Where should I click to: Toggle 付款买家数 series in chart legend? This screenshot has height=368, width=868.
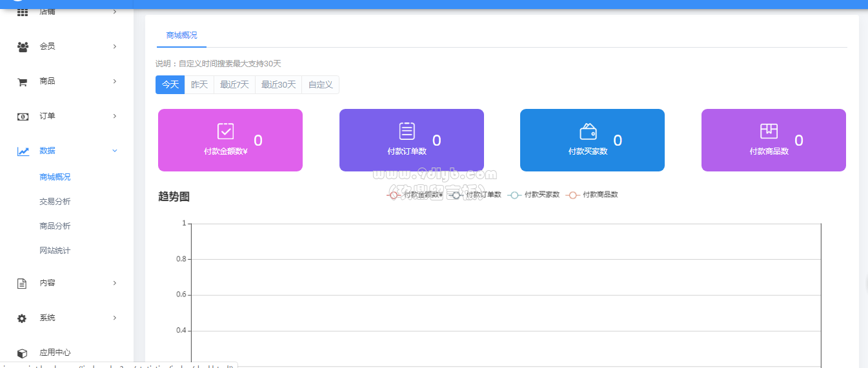point(534,195)
